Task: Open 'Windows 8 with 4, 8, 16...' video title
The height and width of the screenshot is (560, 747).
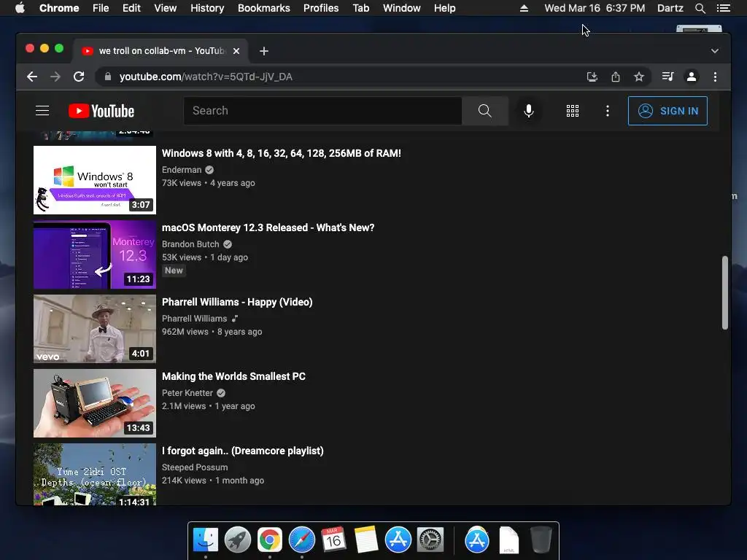Action: (281, 153)
